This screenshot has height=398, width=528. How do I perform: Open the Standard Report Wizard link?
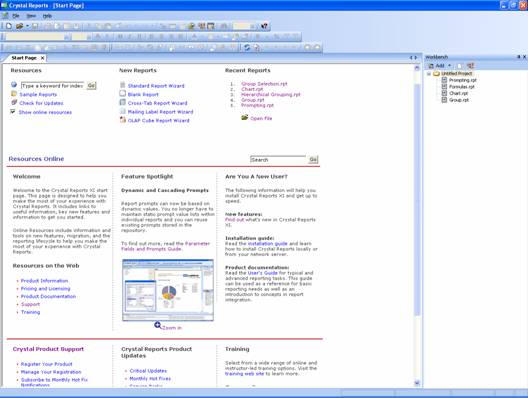pos(156,86)
